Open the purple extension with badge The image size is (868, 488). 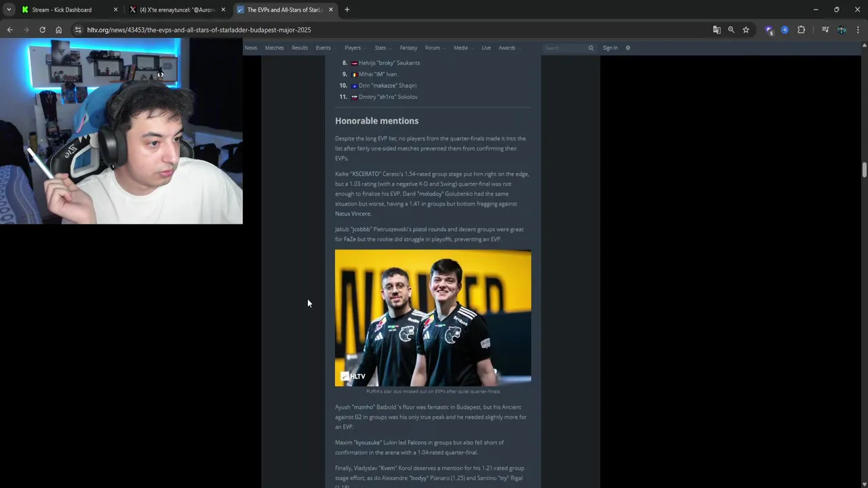click(769, 30)
